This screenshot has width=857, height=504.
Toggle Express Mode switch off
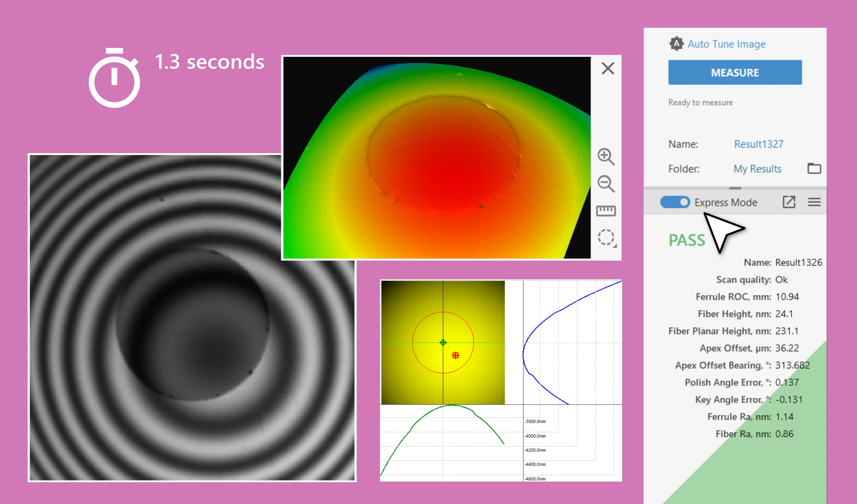click(675, 202)
